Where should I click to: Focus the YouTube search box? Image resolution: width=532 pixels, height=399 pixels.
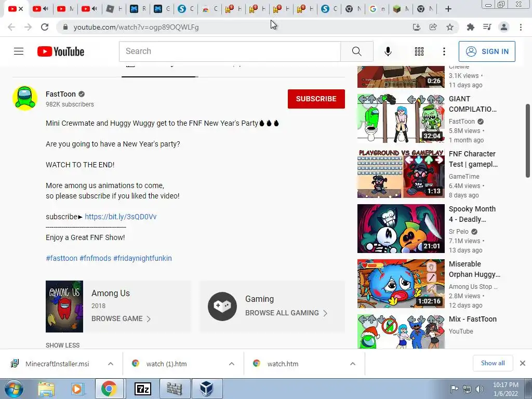coord(230,51)
